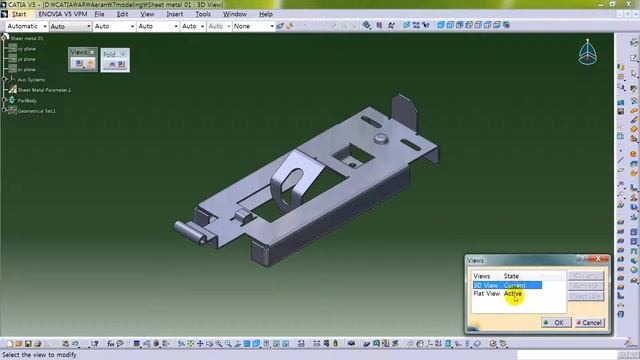Image resolution: width=640 pixels, height=360 pixels.
Task: Expand the PartBody tree node
Action: click(x=5, y=100)
